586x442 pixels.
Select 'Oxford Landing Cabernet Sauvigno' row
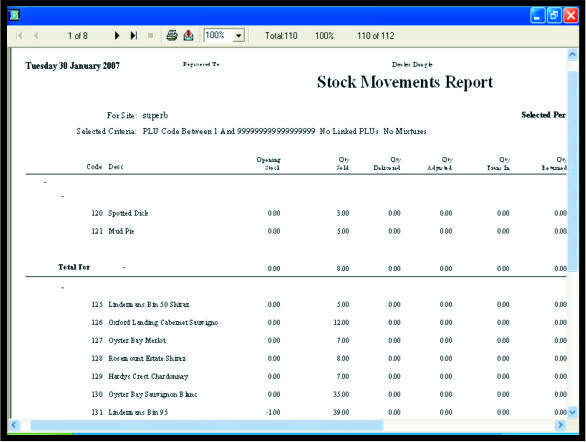pyautogui.click(x=163, y=322)
